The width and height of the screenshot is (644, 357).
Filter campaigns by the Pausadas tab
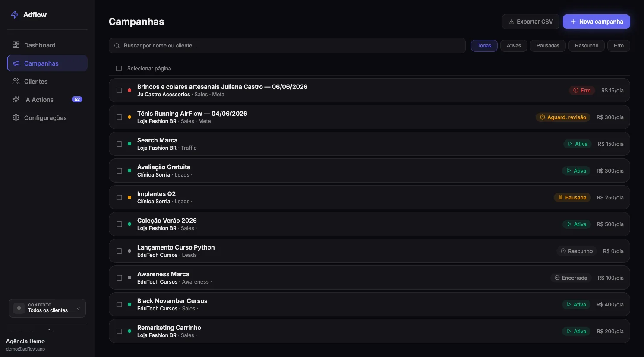click(548, 46)
